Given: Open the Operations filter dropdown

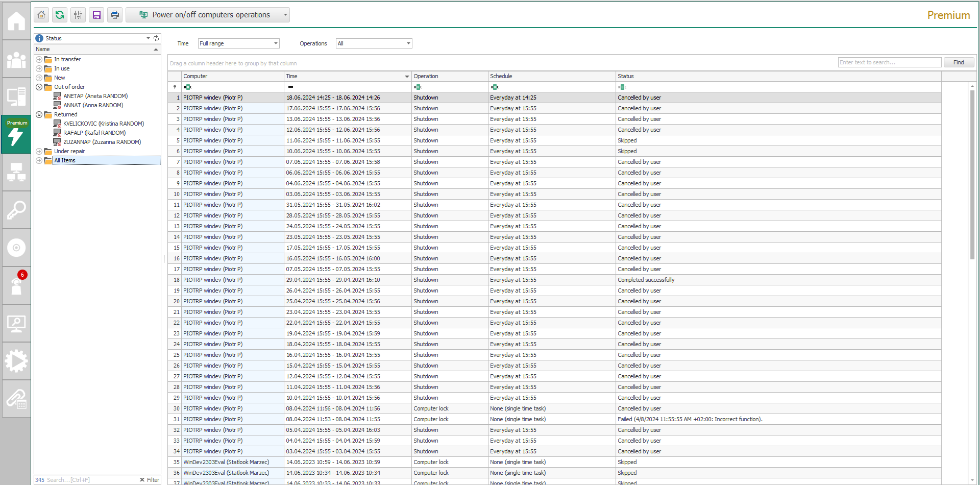Looking at the screenshot, I should click(408, 43).
